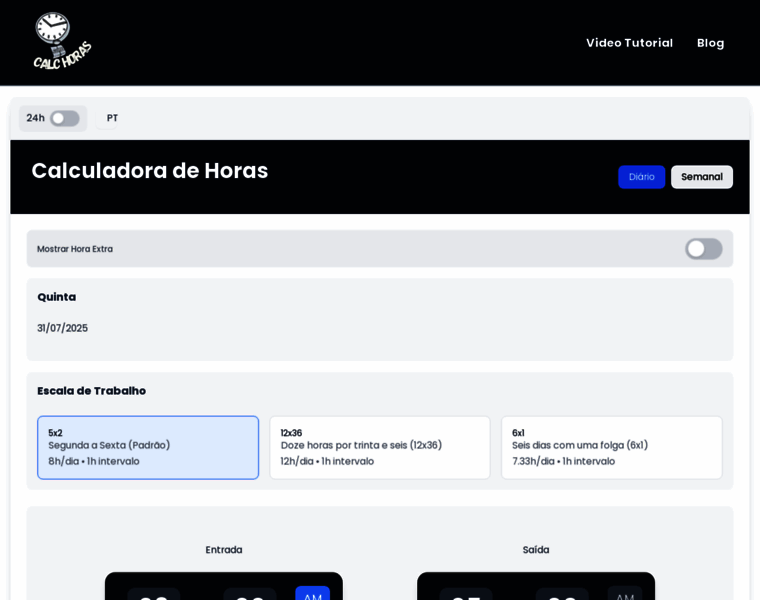Click the Quinta day heading
This screenshot has width=760, height=600.
coord(57,297)
